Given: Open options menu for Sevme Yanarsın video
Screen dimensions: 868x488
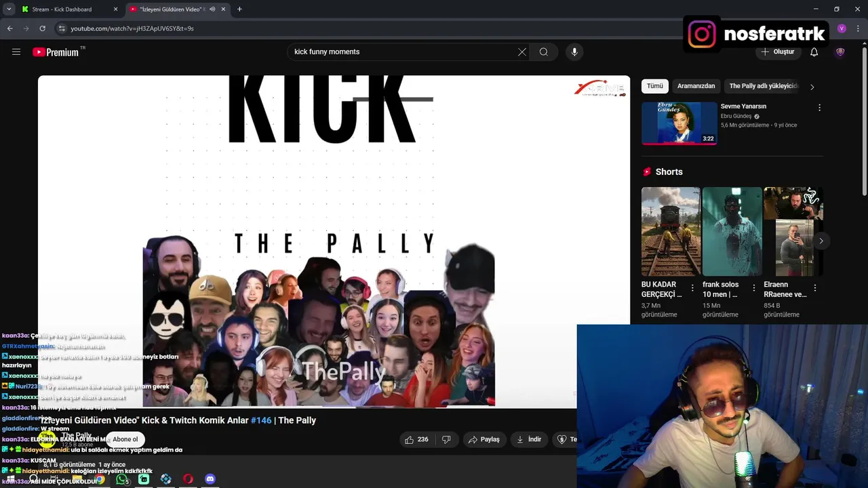Looking at the screenshot, I should 819,108.
